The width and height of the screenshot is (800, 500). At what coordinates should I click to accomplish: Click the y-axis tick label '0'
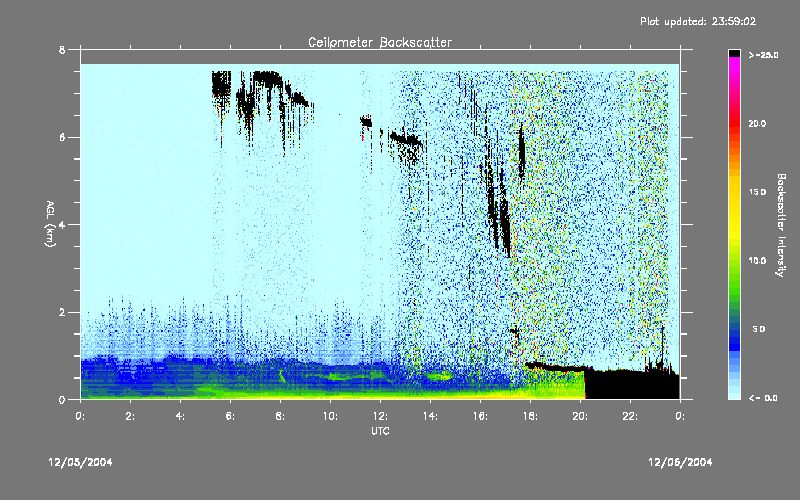[62, 400]
